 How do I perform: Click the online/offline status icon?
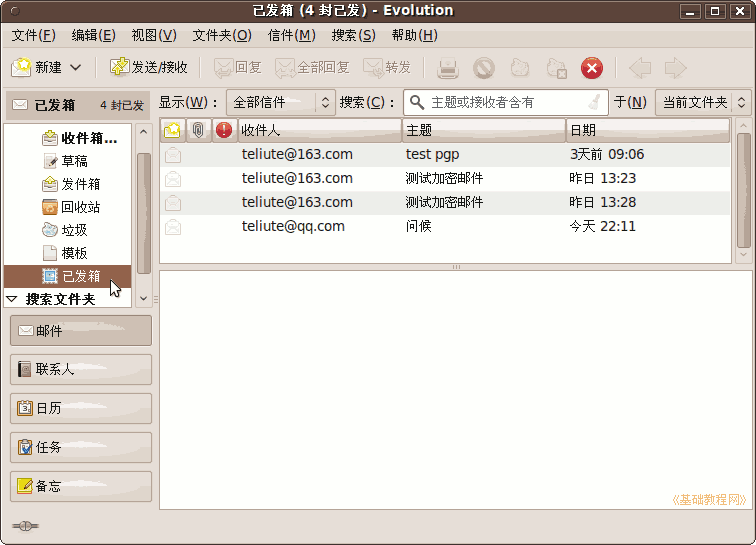pos(26,526)
